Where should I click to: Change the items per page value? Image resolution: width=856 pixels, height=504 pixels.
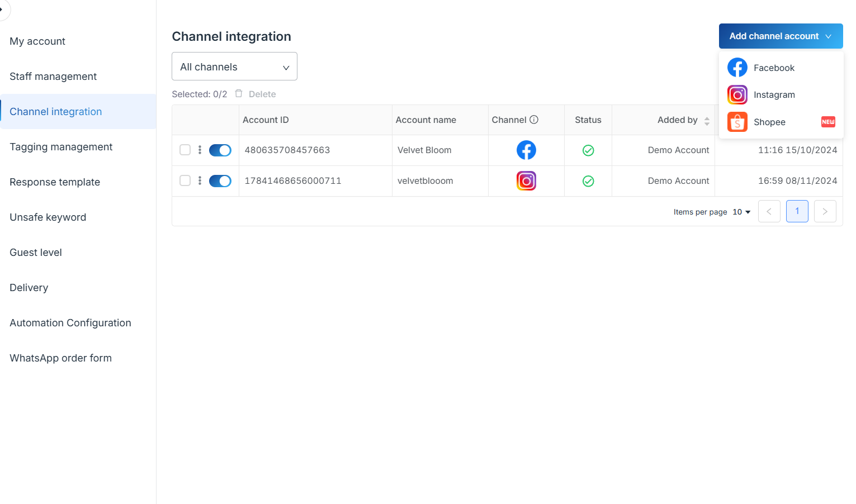point(741,212)
